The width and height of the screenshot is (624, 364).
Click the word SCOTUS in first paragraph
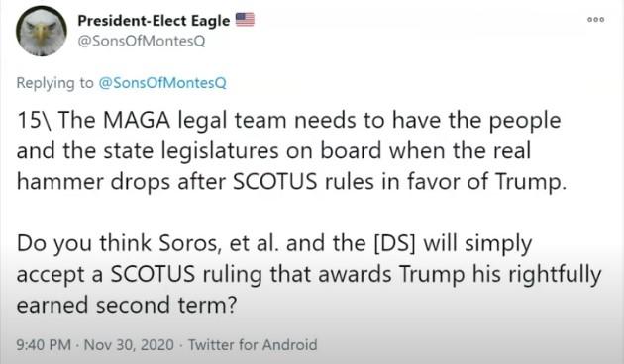[x=275, y=182]
